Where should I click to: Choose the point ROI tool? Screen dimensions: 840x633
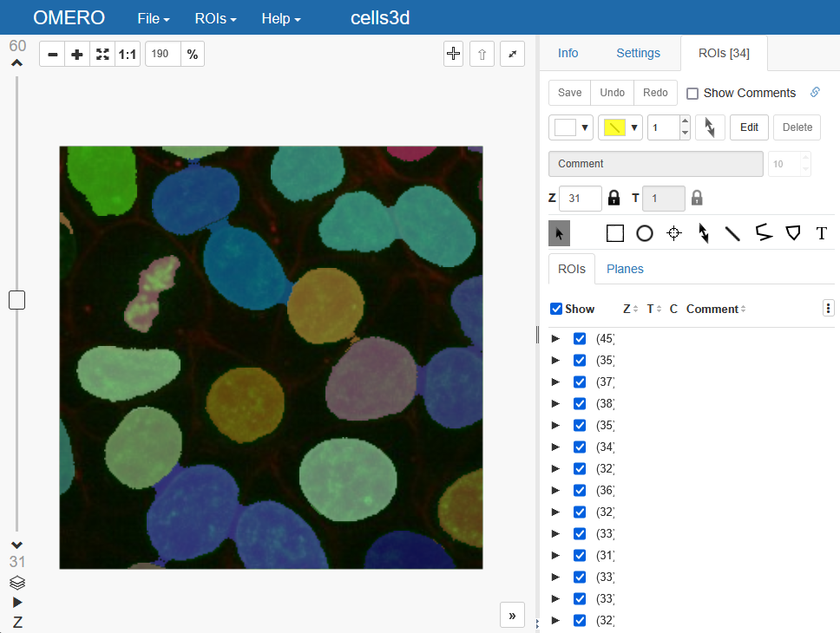coord(674,233)
